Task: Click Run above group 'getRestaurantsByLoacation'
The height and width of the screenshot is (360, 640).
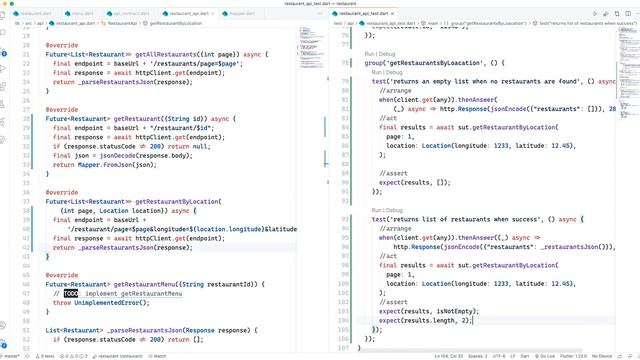Action: [x=369, y=54]
